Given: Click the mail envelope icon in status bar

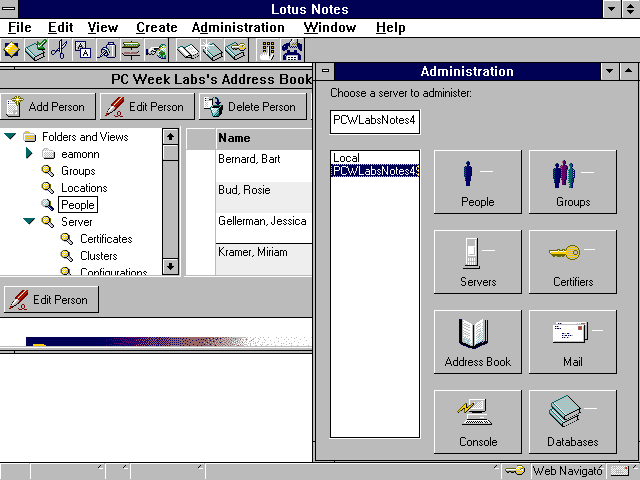Looking at the screenshot, I should tap(620, 471).
